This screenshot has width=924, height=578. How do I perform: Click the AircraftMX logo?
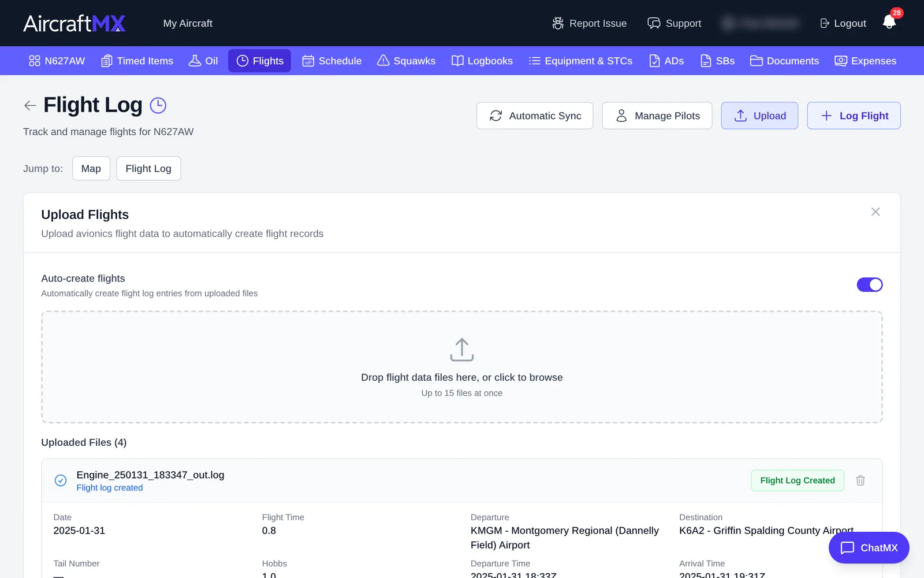click(x=74, y=23)
